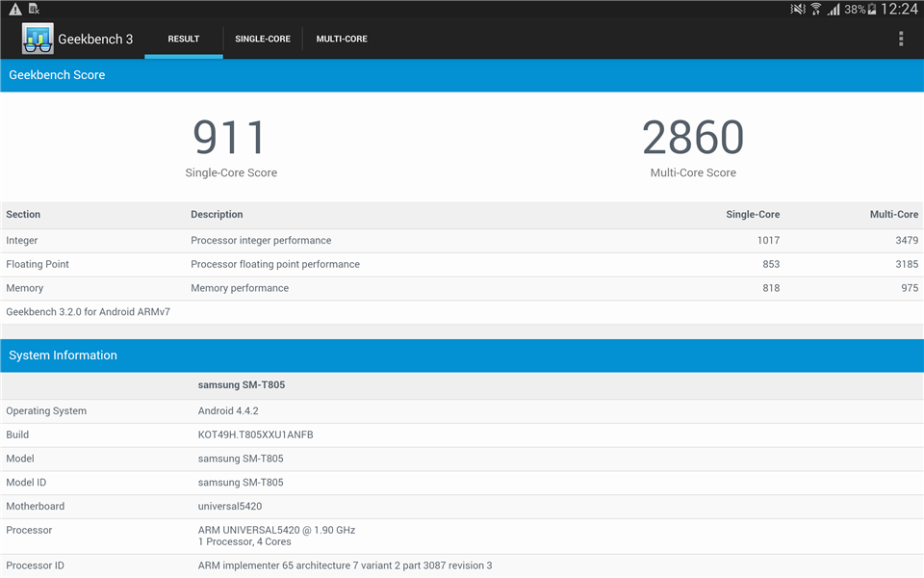924x578 pixels.
Task: Tap the Model ID label
Action: 26,483
